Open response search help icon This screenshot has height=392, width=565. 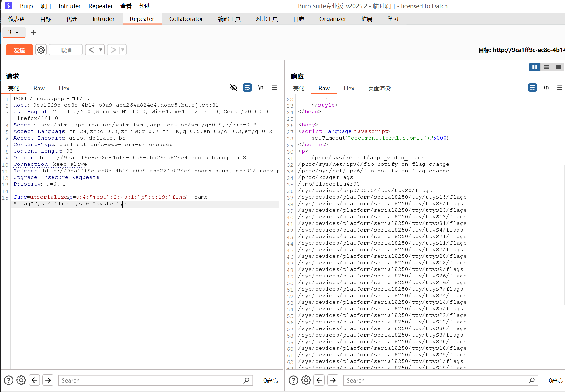click(x=293, y=380)
